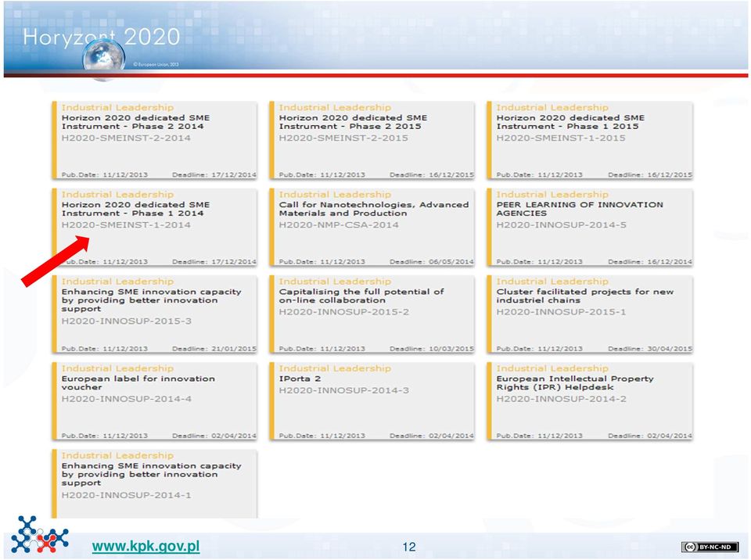Select the H2020-NMP-CSA-2014 call code
Viewport: 751px width, 560px height.
(x=339, y=224)
